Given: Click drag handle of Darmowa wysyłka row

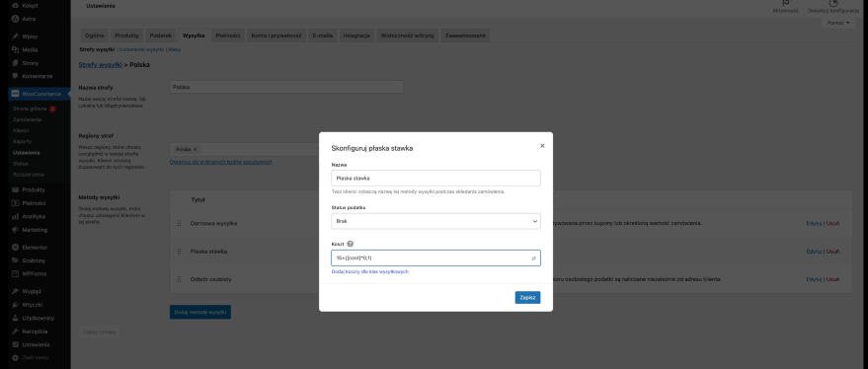Looking at the screenshot, I should 180,224.
